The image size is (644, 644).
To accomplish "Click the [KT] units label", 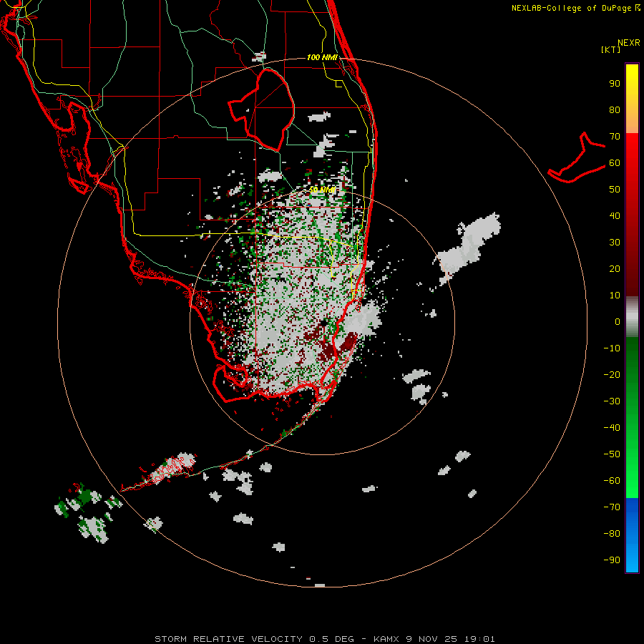I will click(x=611, y=49).
